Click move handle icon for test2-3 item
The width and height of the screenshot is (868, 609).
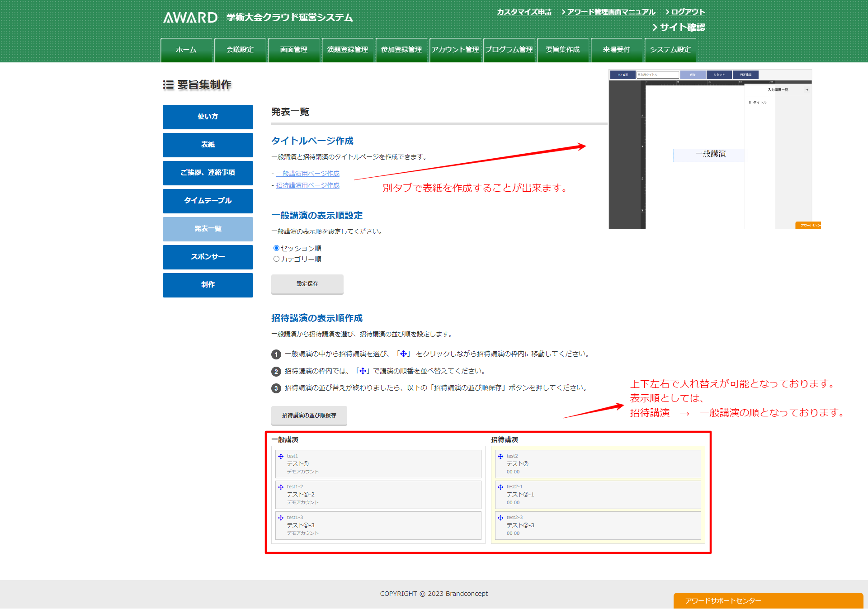click(x=500, y=518)
